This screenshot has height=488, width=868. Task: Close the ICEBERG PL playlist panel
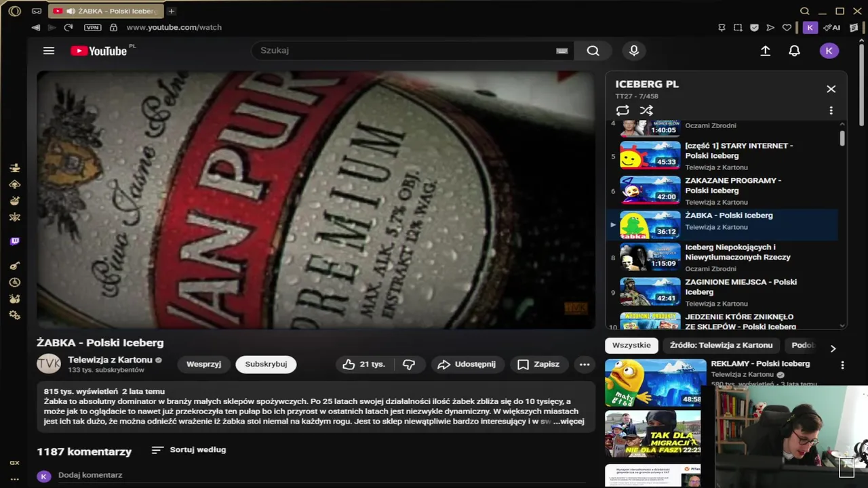(x=831, y=89)
